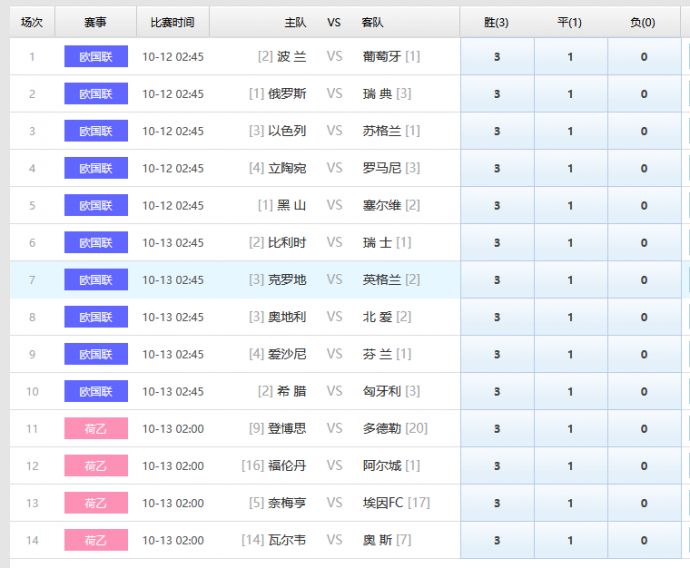Click the 比赛时间 column header
This screenshot has height=568, width=690.
172,22
